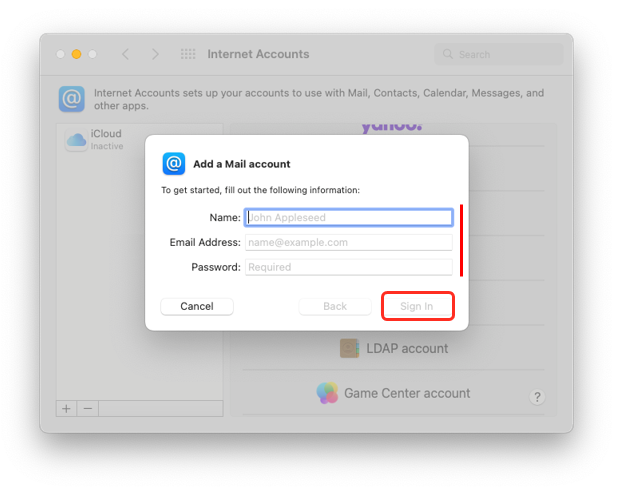The width and height of the screenshot is (624, 492).
Task: Open the Show All preferences grid icon
Action: [x=188, y=54]
